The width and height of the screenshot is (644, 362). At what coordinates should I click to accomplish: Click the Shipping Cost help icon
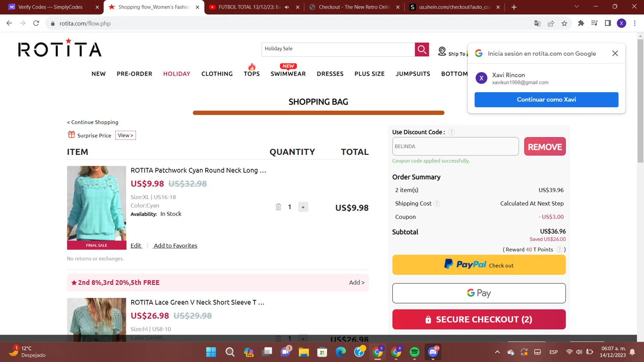click(437, 204)
